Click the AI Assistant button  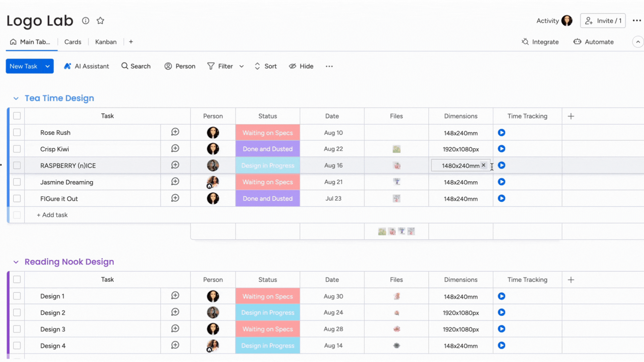[86, 66]
